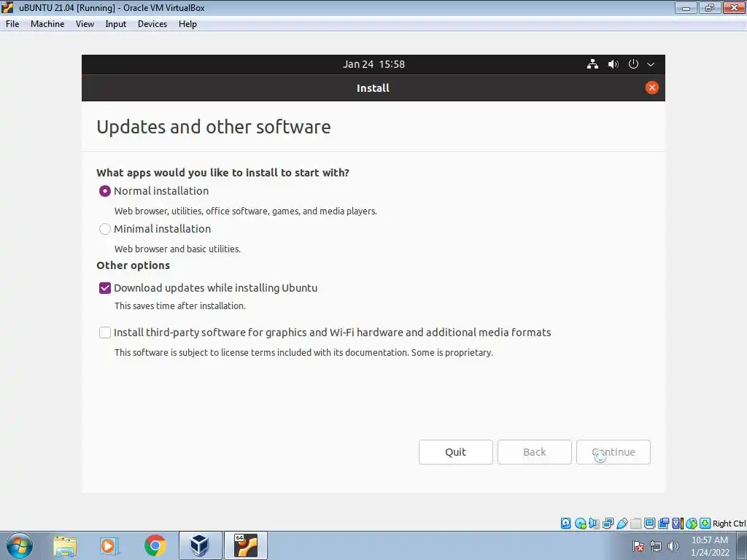Click the display indicator icon
The width and height of the screenshot is (747, 560).
(x=649, y=524)
